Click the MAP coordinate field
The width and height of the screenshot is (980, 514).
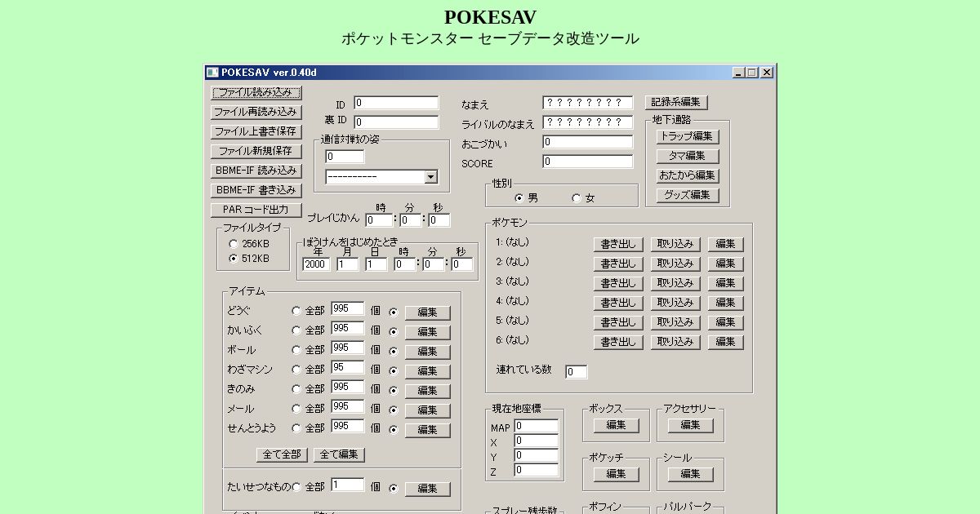point(537,426)
